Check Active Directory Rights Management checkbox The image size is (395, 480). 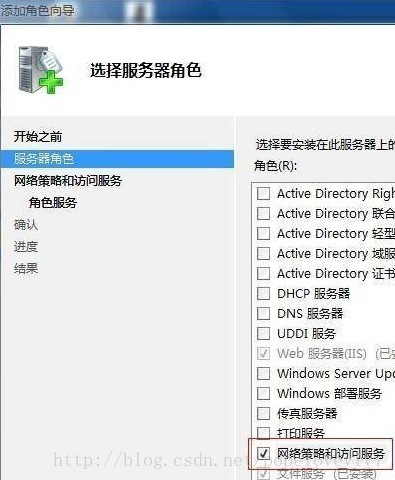coord(263,193)
